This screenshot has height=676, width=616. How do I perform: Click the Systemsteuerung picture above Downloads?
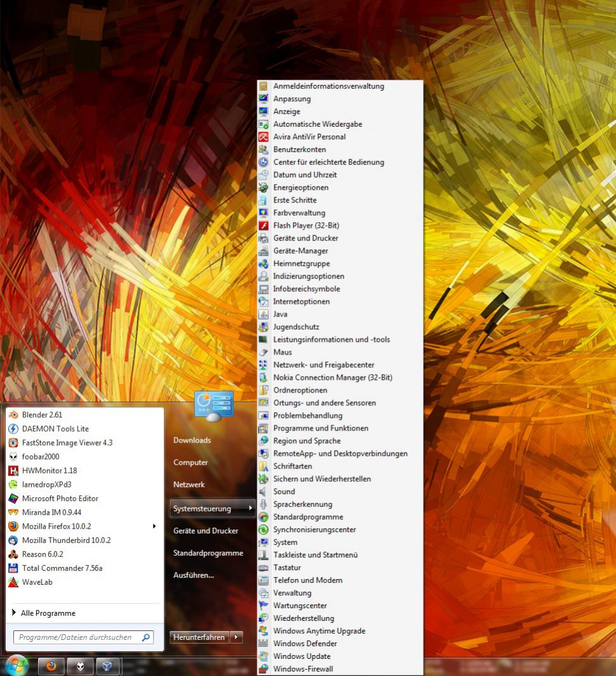point(214,406)
